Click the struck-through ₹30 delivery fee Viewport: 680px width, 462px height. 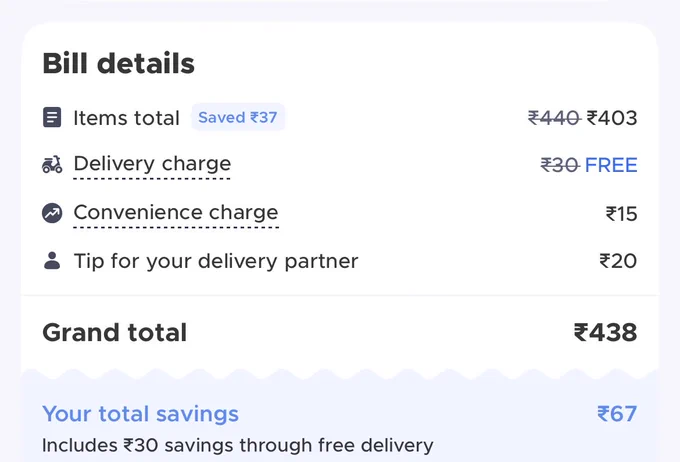pos(559,165)
